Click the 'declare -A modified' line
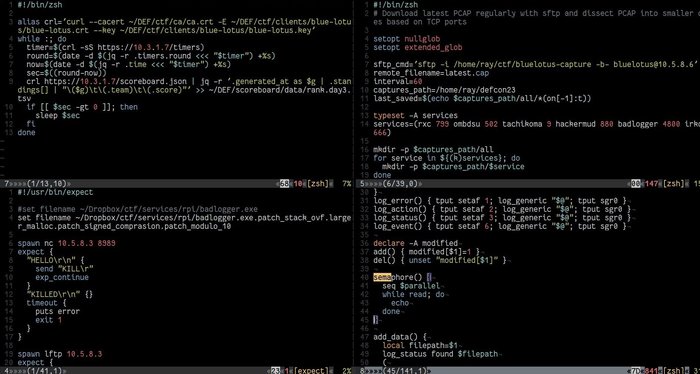This screenshot has height=374, width=700. tap(415, 244)
